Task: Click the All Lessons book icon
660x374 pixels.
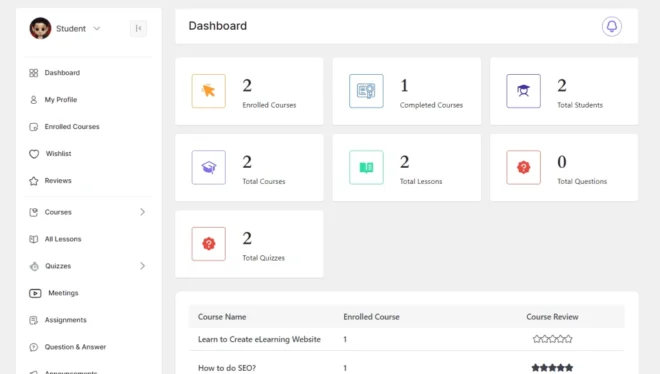Action: (34, 239)
